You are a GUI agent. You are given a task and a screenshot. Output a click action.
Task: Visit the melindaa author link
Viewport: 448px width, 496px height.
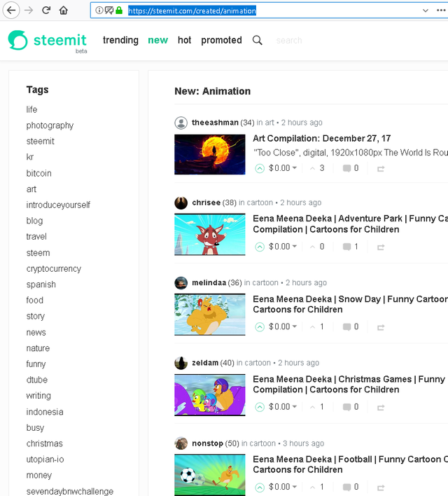pyautogui.click(x=209, y=282)
